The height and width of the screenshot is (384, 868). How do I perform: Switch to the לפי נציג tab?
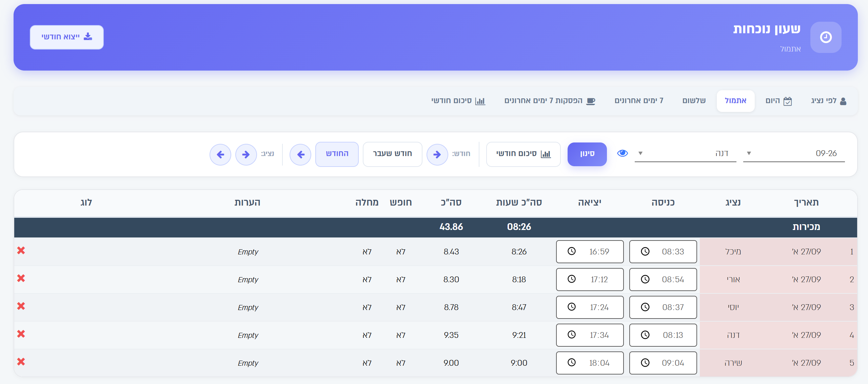pos(829,101)
